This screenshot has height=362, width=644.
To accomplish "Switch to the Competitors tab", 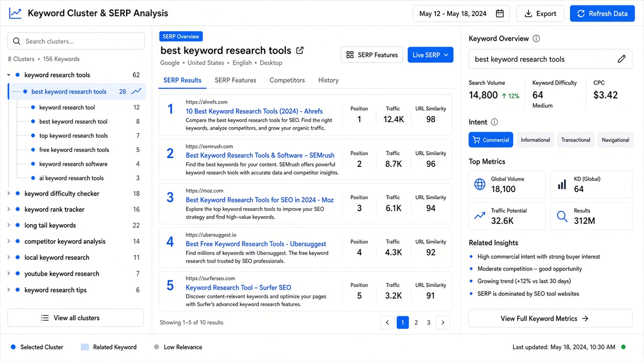I will [x=287, y=80].
